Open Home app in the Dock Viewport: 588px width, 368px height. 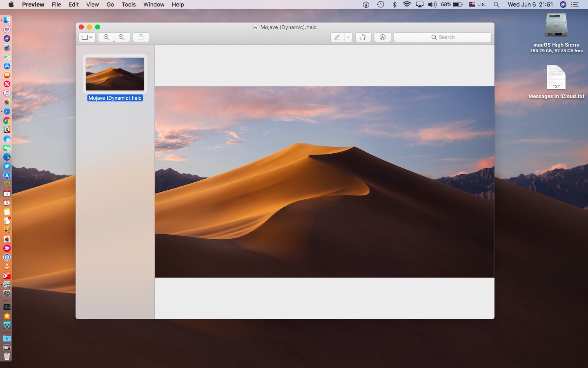pos(7,316)
